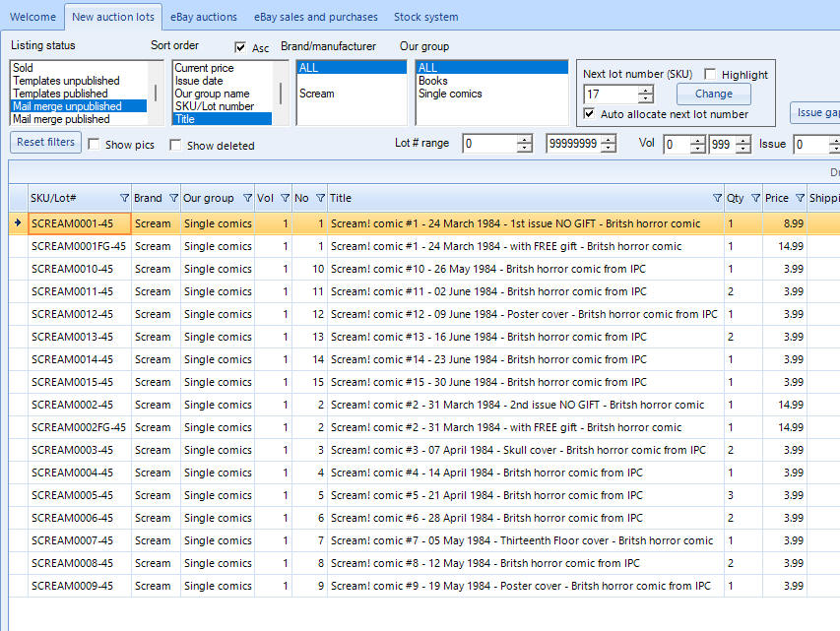Image resolution: width=840 pixels, height=631 pixels.
Task: Decrease the Vol maximum 999 spinner
Action: (x=743, y=149)
